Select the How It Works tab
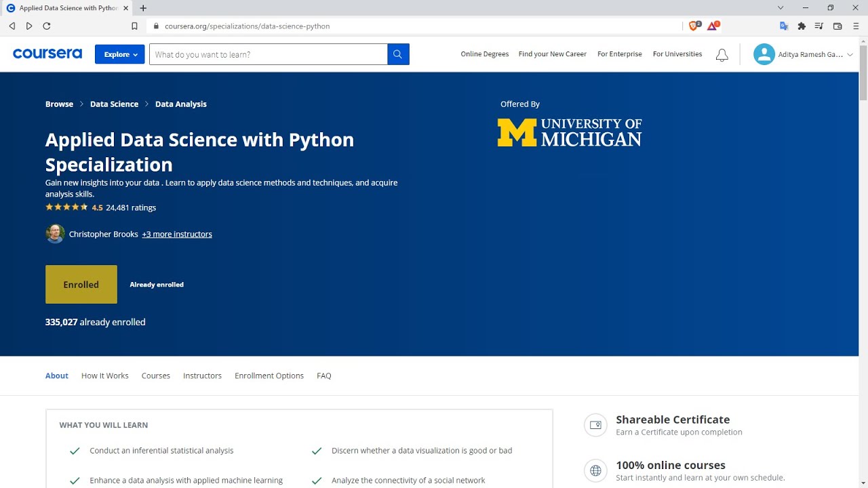This screenshot has width=868, height=488. click(105, 375)
